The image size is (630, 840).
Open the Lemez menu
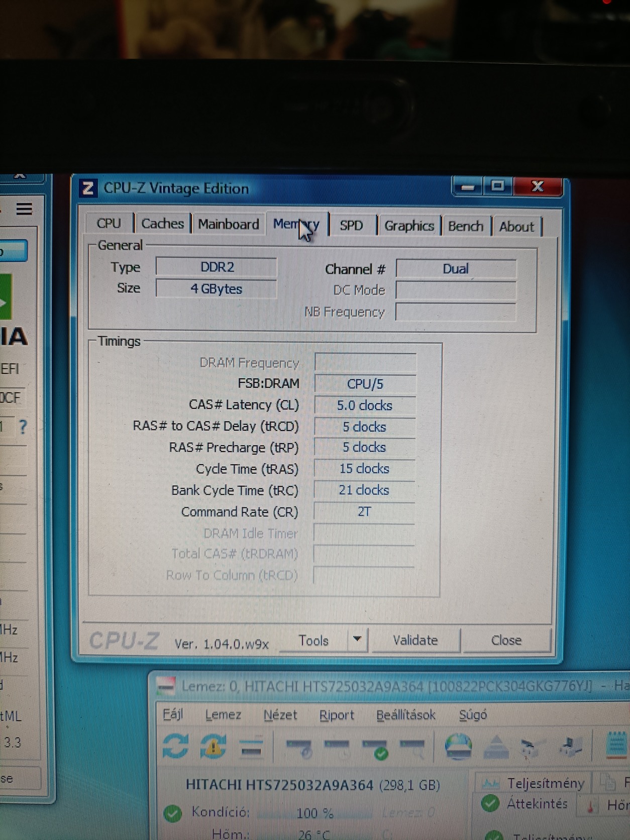click(x=223, y=714)
